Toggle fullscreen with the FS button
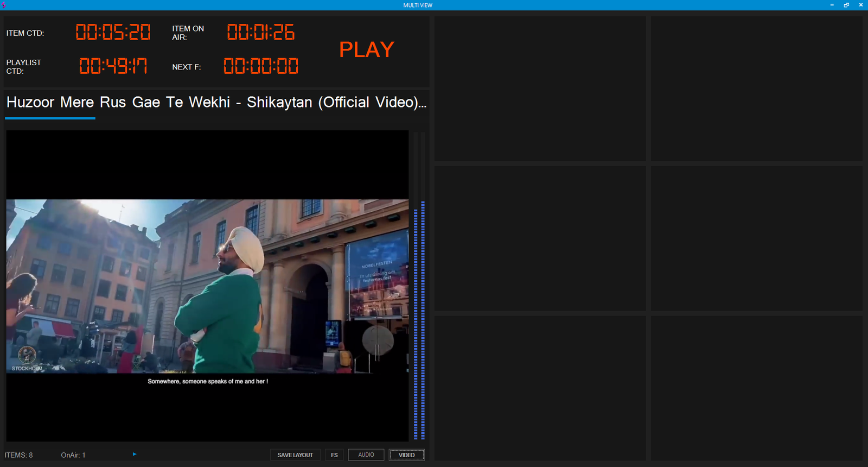Image resolution: width=868 pixels, height=467 pixels. (x=334, y=455)
